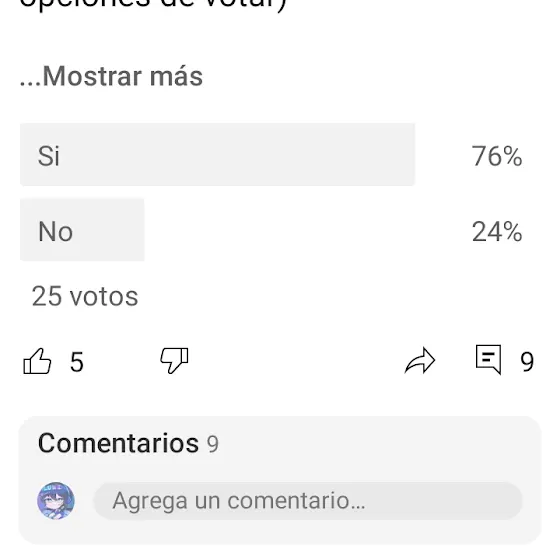The height and width of the screenshot is (560, 560).
Task: Click the thumbs down dislike icon
Action: [174, 361]
